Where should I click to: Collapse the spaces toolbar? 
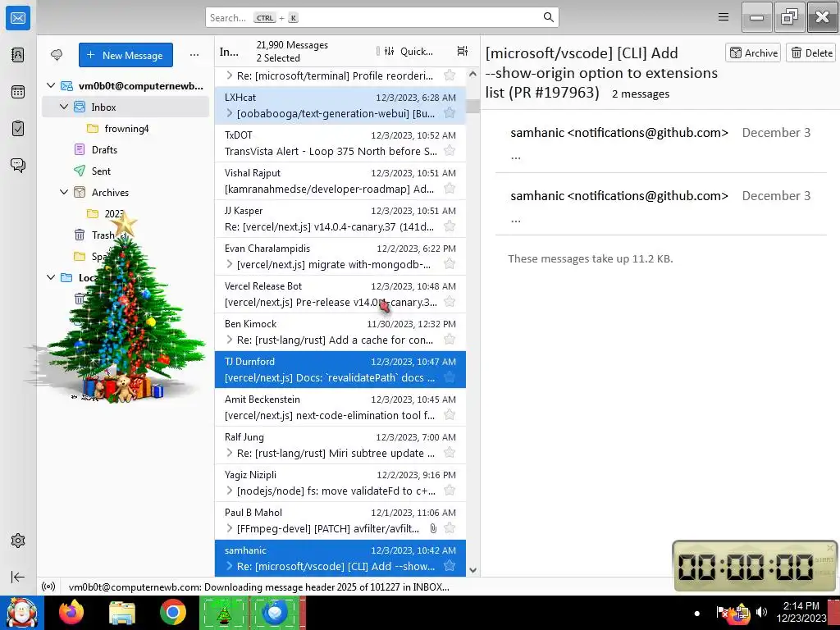pos(18,577)
